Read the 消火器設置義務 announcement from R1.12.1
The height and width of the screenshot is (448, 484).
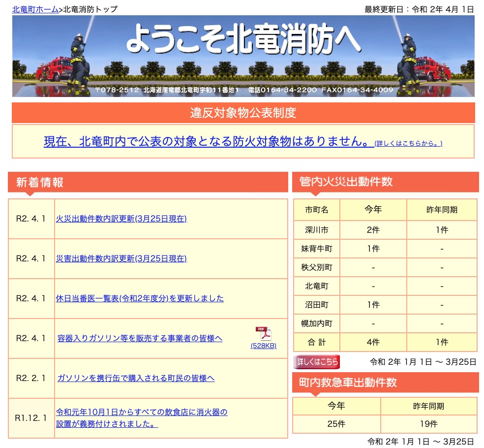click(x=140, y=418)
